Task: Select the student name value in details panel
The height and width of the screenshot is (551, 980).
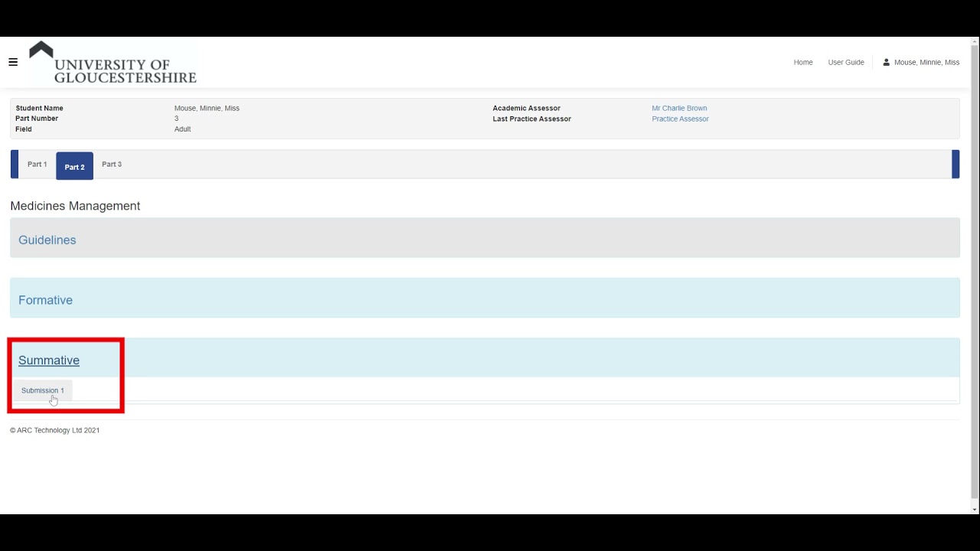Action: [207, 108]
